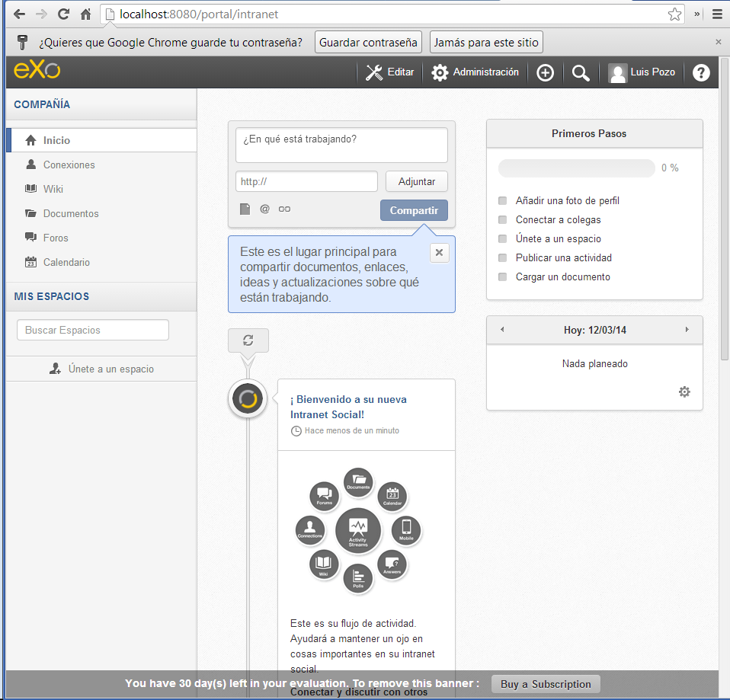This screenshot has height=700, width=730.
Task: Open the search magnifier icon
Action: click(581, 73)
